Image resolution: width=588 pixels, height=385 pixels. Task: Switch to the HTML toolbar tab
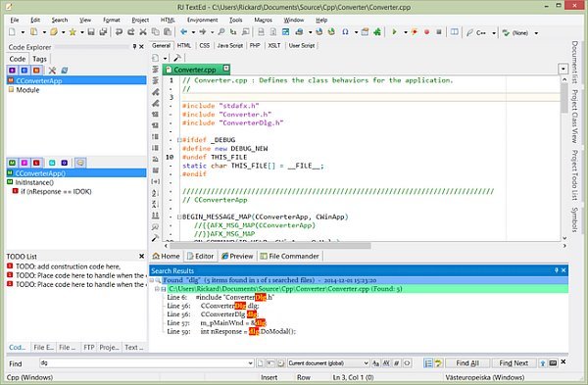pos(184,45)
